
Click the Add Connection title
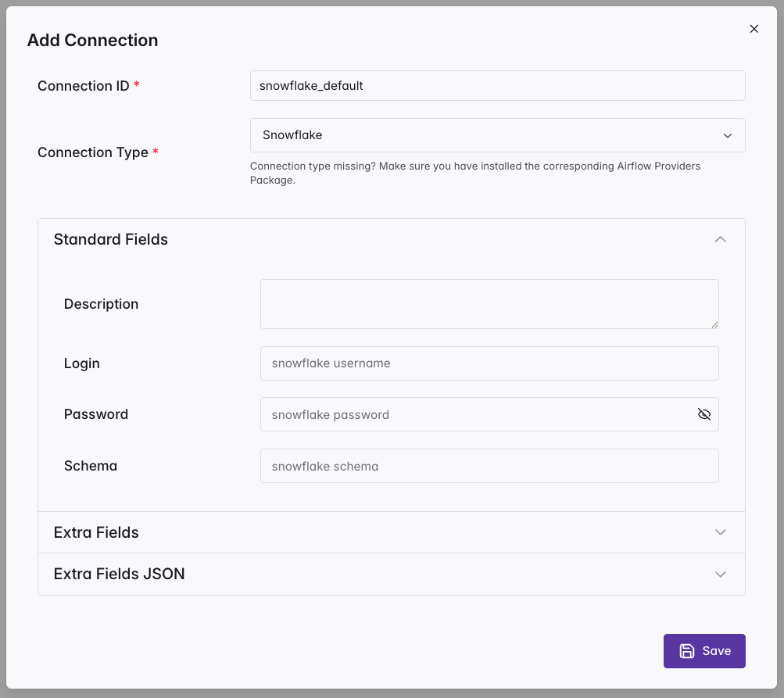92,40
